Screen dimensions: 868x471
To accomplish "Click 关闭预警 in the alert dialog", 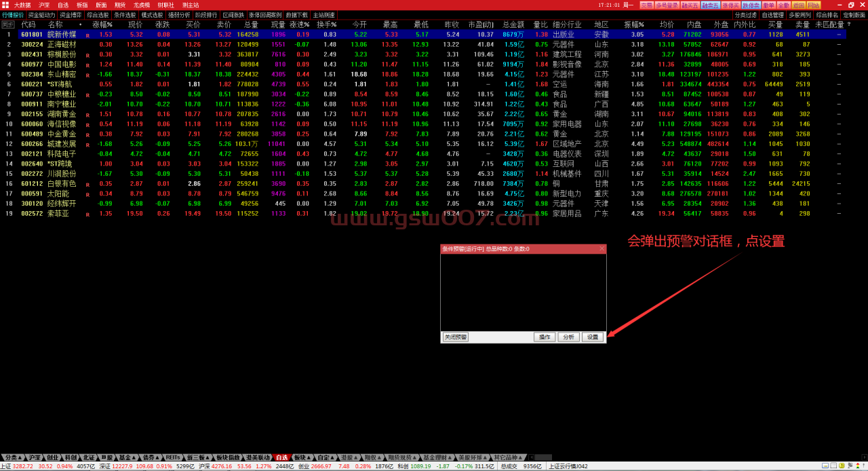I will tap(456, 337).
